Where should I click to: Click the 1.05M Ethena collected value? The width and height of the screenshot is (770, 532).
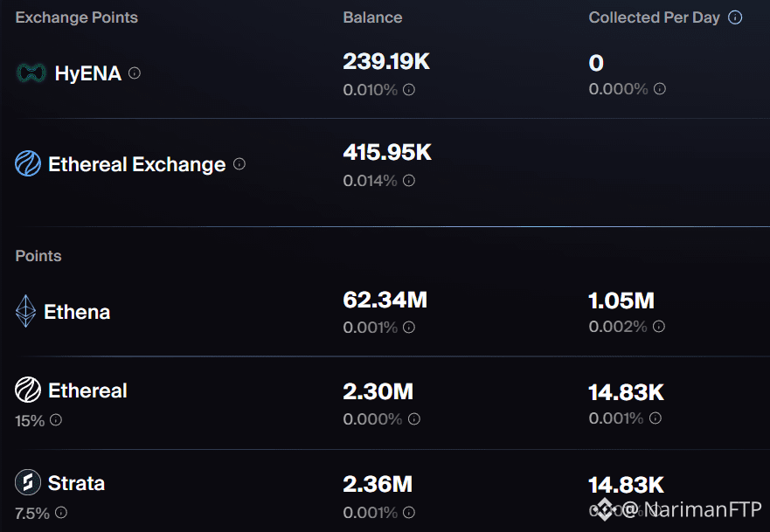tap(621, 301)
